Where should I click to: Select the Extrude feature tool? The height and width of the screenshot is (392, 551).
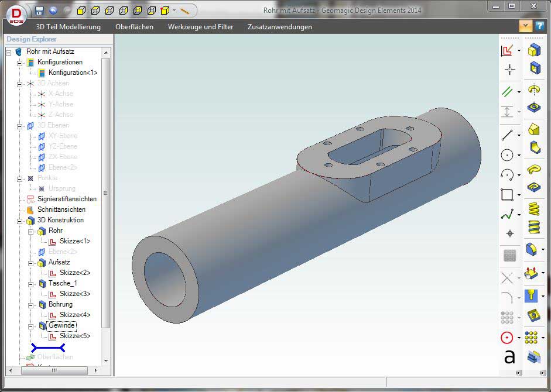tap(533, 50)
